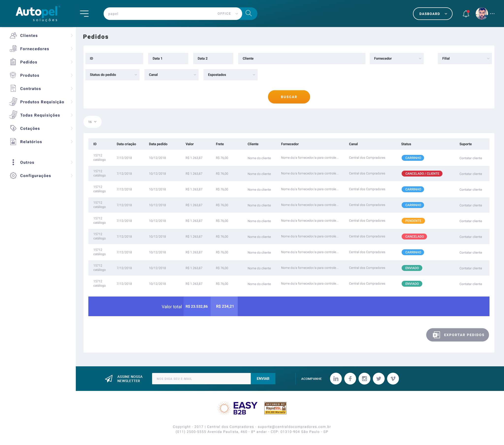504x445 pixels.
Task: Select Cotações in the sidebar menu
Action: click(30, 128)
